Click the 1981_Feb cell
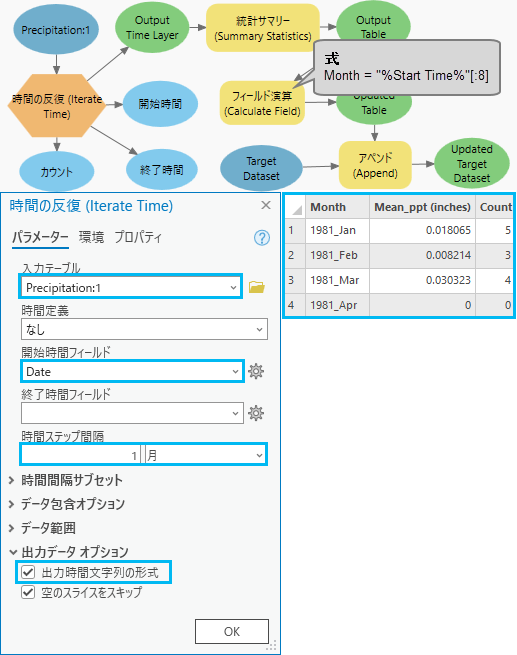The image size is (517, 655). point(337,255)
